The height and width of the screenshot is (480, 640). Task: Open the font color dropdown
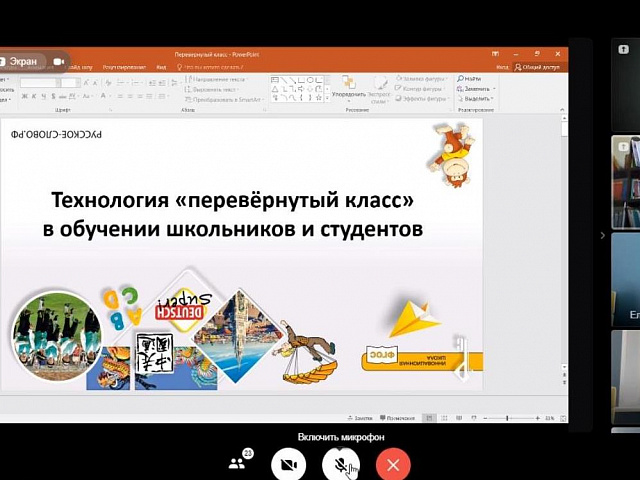coord(104,96)
